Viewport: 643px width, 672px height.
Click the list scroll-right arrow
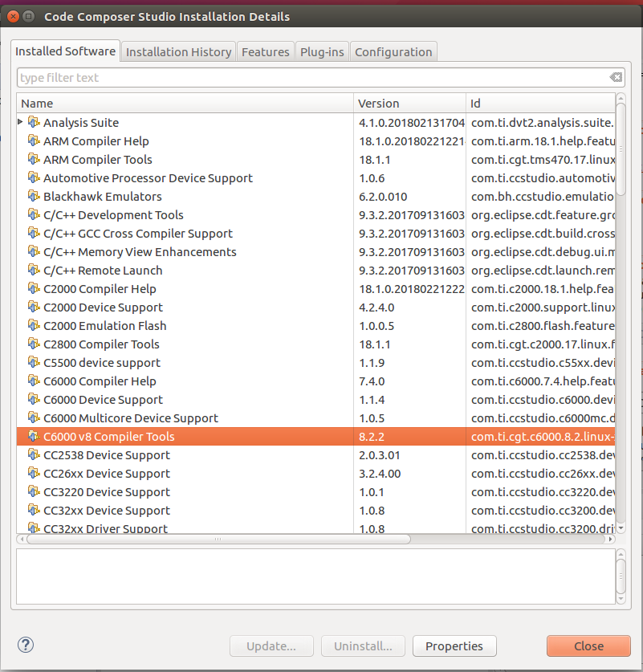(x=610, y=540)
